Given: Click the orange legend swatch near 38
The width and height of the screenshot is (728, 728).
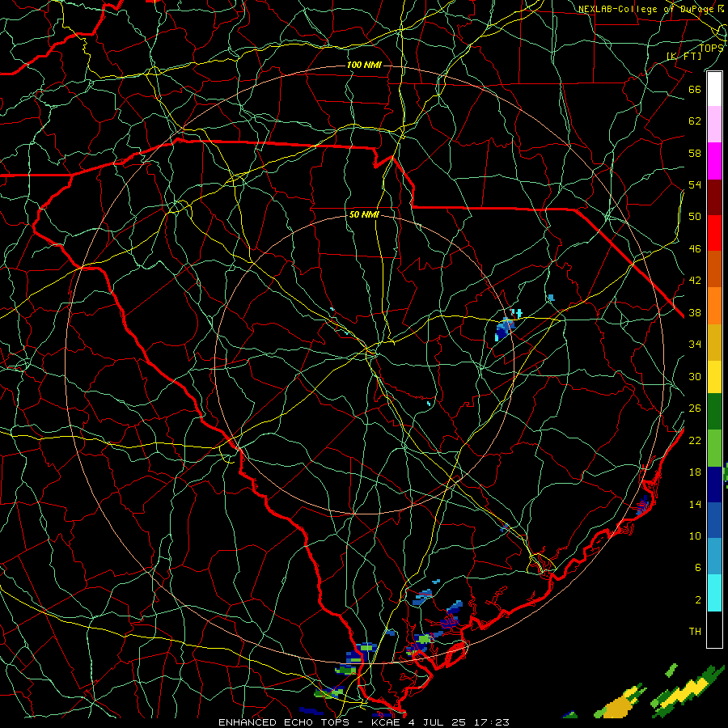Looking at the screenshot, I should click(x=714, y=306).
